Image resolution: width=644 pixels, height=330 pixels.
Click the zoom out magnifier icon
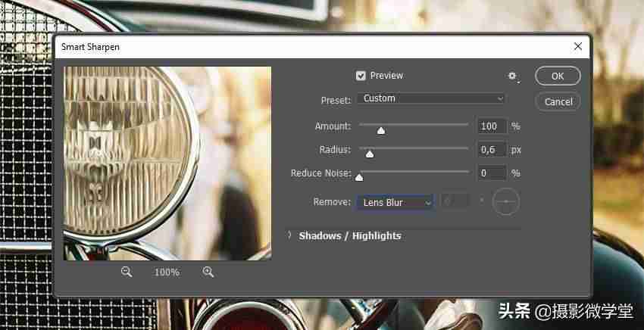[127, 271]
